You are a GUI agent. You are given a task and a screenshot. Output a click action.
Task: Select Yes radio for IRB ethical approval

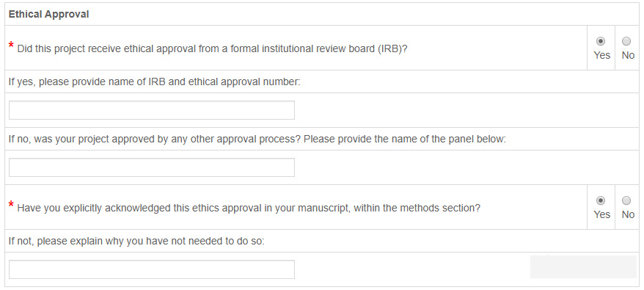601,41
